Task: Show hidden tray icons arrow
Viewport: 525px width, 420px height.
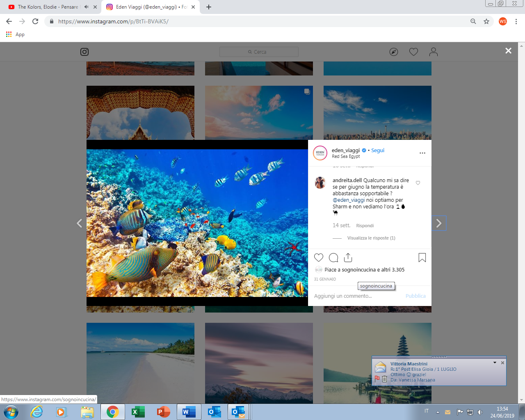Action: [x=438, y=412]
